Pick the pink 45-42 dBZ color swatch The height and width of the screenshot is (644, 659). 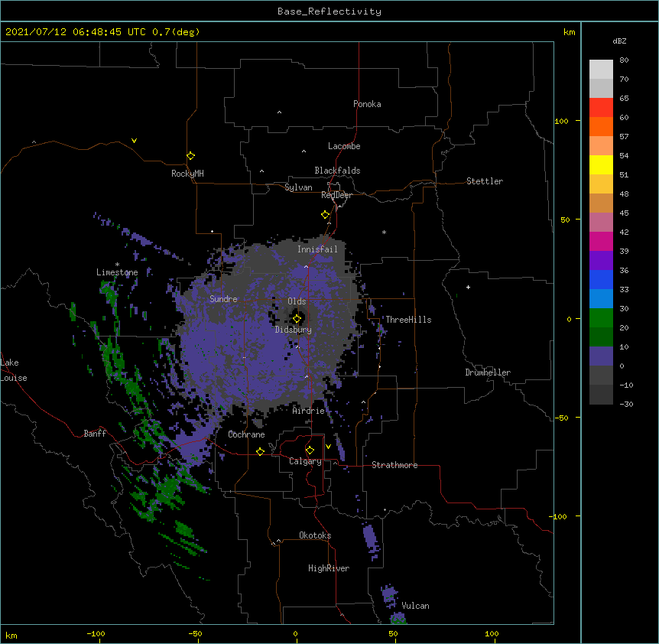(601, 223)
